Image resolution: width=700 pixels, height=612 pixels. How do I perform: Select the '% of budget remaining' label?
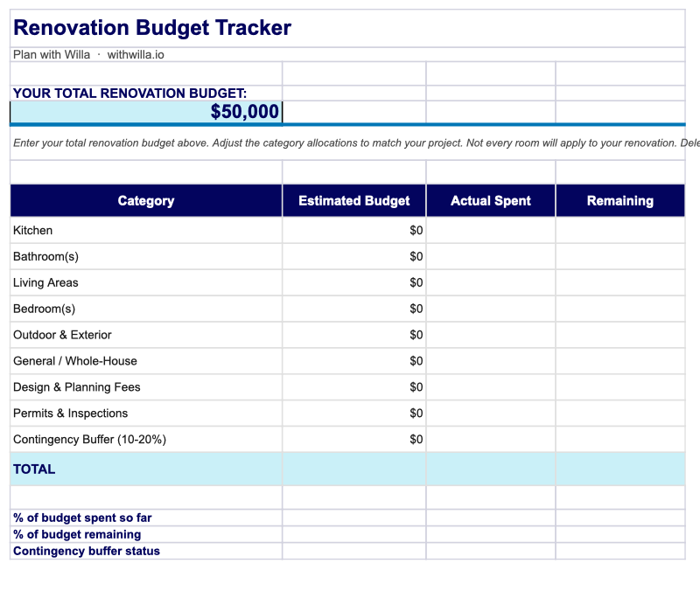77,534
